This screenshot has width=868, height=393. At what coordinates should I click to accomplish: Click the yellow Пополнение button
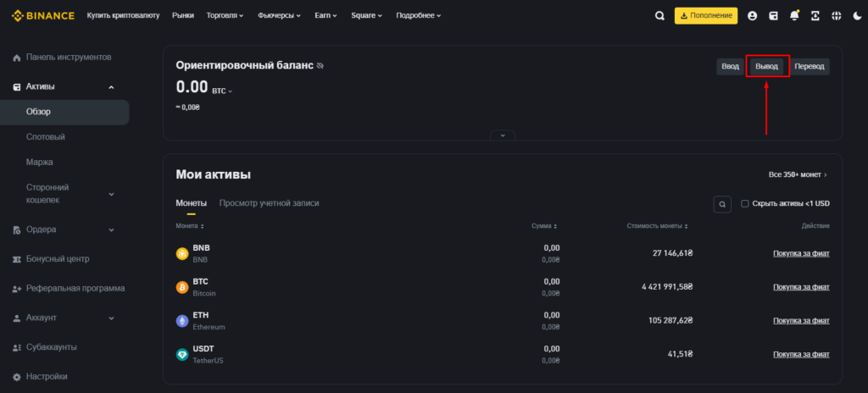706,16
